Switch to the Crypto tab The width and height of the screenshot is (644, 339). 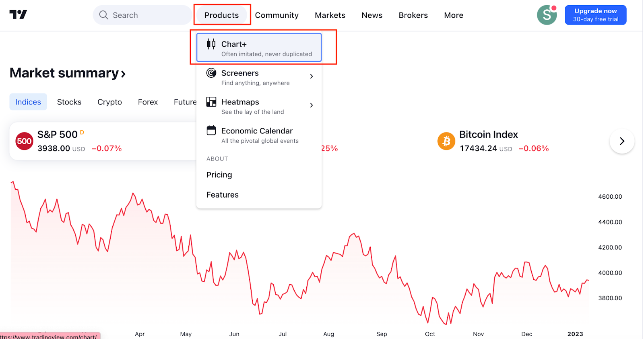click(x=109, y=102)
